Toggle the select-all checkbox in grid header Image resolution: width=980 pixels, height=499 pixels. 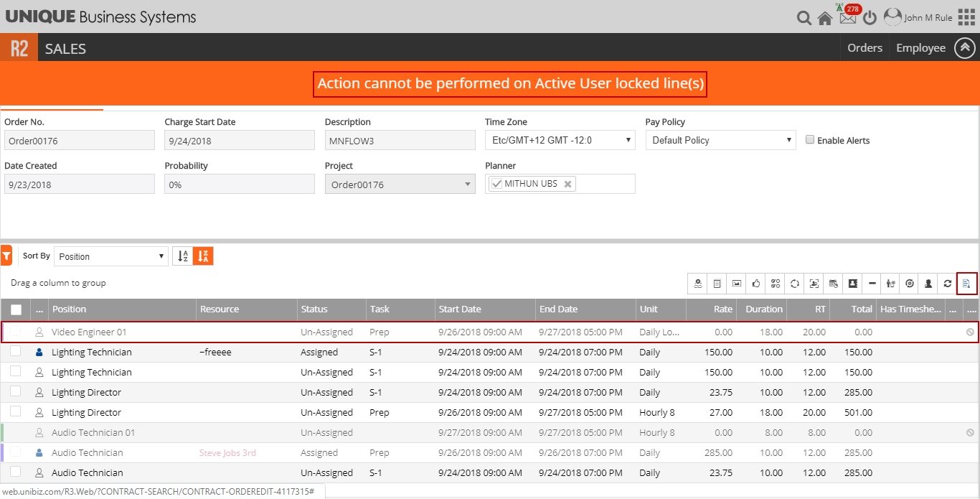pos(16,309)
